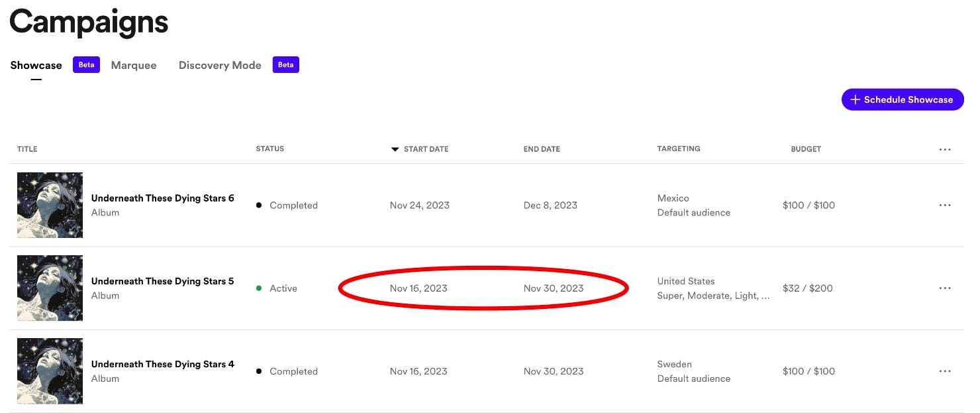This screenshot has height=413, width=980.
Task: Click the Start Date sort arrow
Action: click(x=395, y=149)
